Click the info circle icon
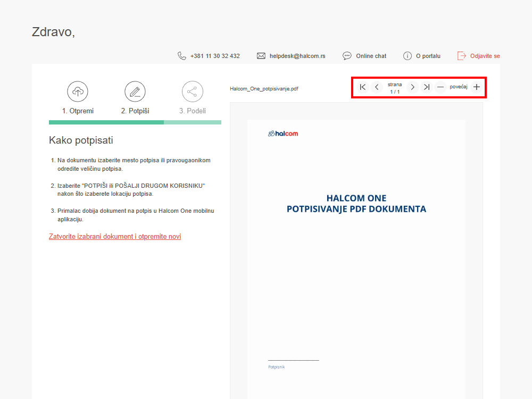The image size is (532, 399). [x=407, y=56]
